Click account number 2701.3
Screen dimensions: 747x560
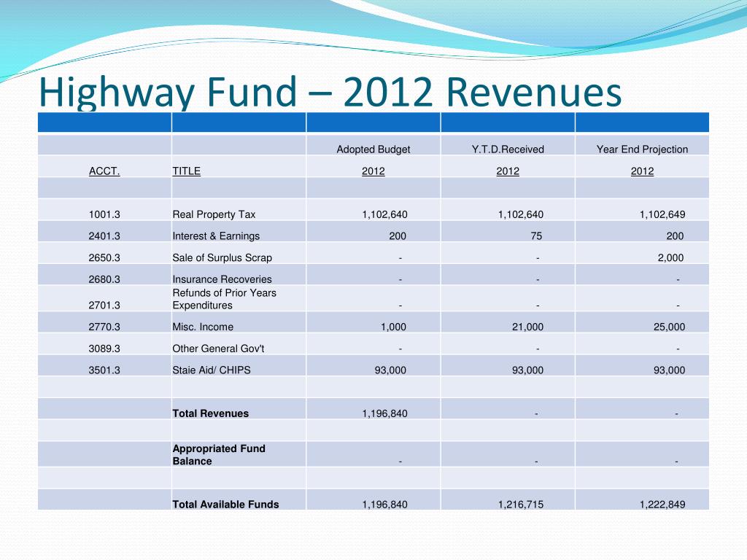104,306
